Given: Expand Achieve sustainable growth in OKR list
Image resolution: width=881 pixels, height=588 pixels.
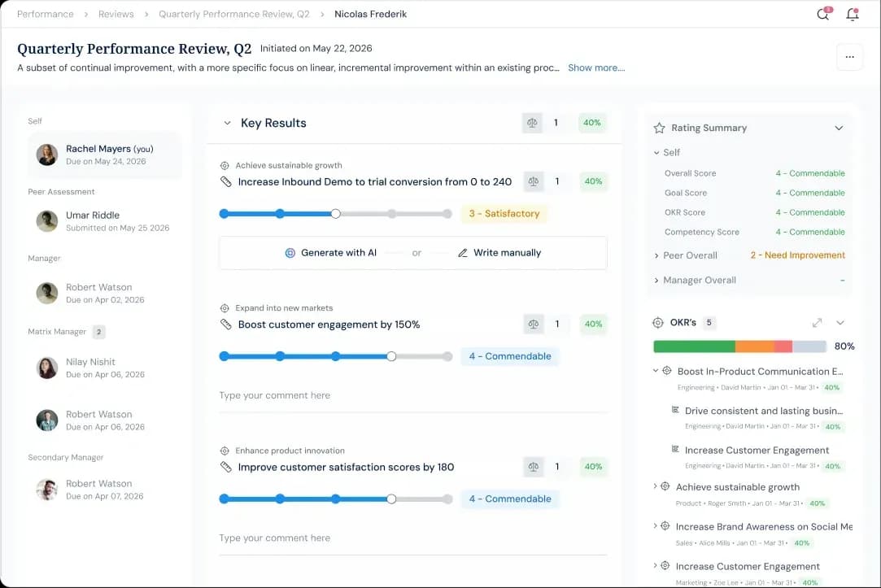Looking at the screenshot, I should click(655, 486).
